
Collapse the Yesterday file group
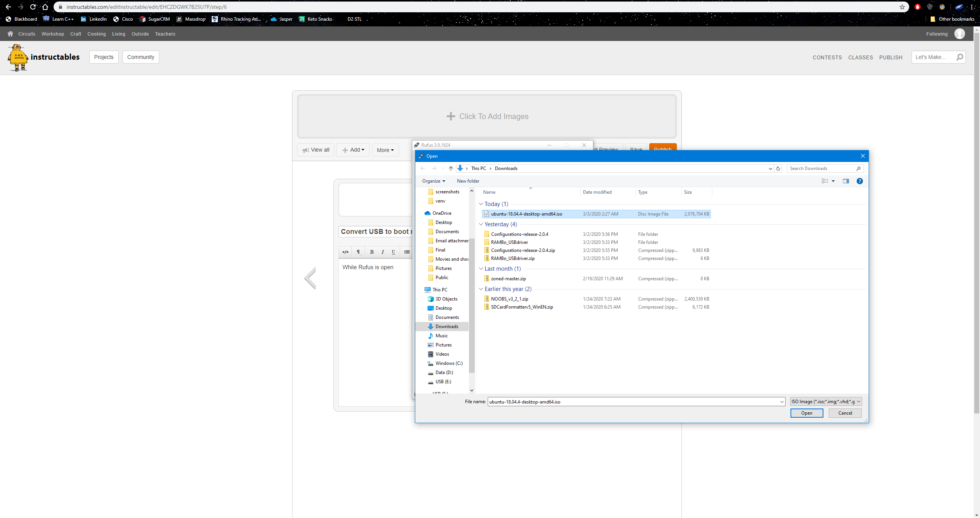[x=481, y=224]
